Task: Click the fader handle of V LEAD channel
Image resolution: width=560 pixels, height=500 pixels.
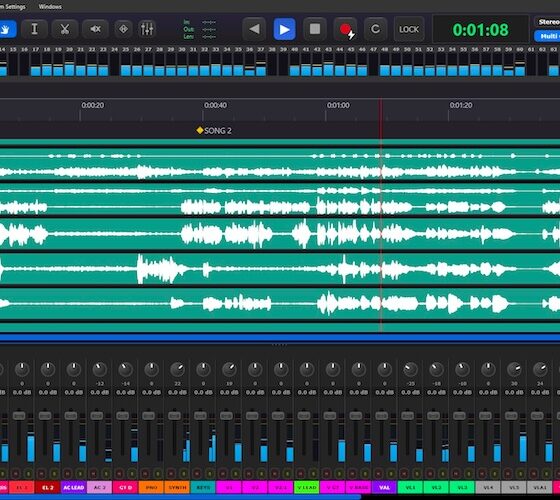Action: [304, 416]
